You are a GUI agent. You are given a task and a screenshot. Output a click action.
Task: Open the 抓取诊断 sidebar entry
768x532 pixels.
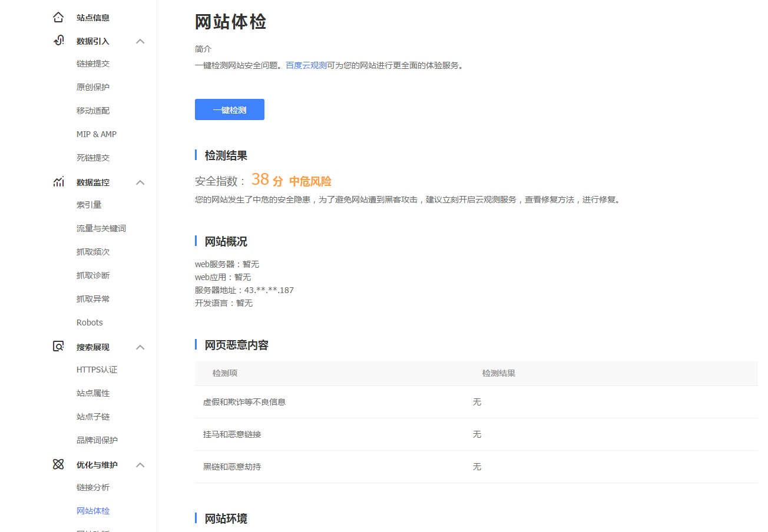point(93,275)
